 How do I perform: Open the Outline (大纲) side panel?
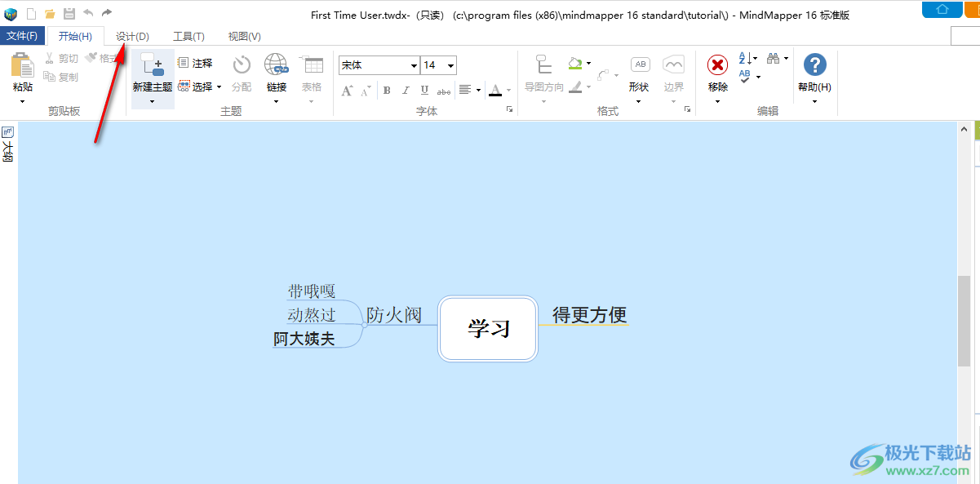8,144
